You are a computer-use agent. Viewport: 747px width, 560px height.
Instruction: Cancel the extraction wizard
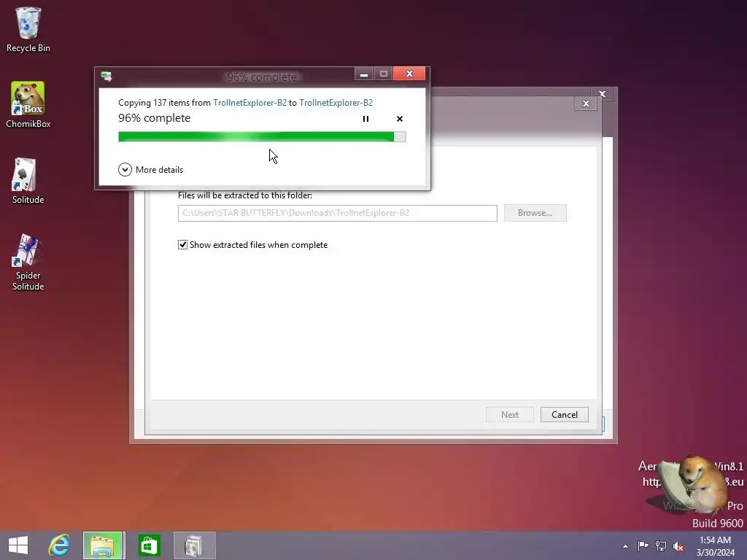(565, 415)
